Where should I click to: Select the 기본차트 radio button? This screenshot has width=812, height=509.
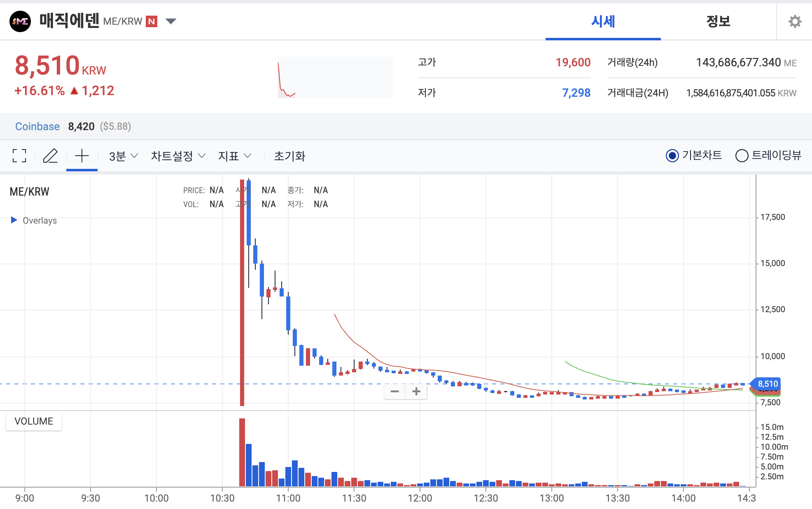pyautogui.click(x=672, y=156)
